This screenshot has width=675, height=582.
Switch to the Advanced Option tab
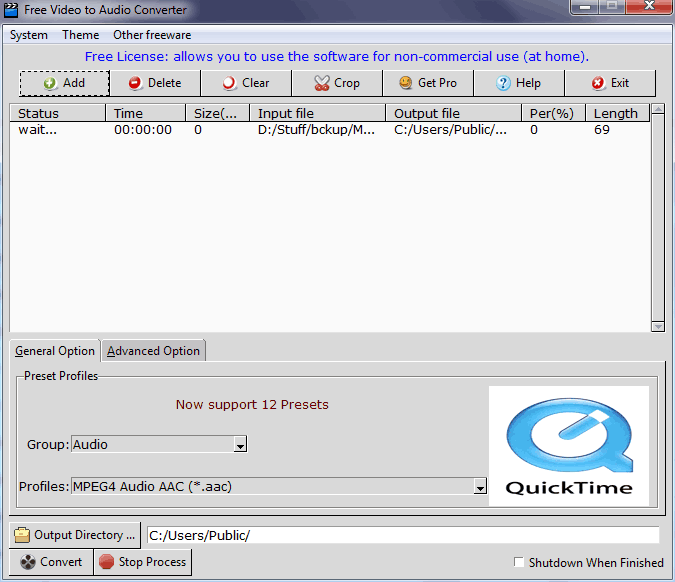click(x=153, y=351)
